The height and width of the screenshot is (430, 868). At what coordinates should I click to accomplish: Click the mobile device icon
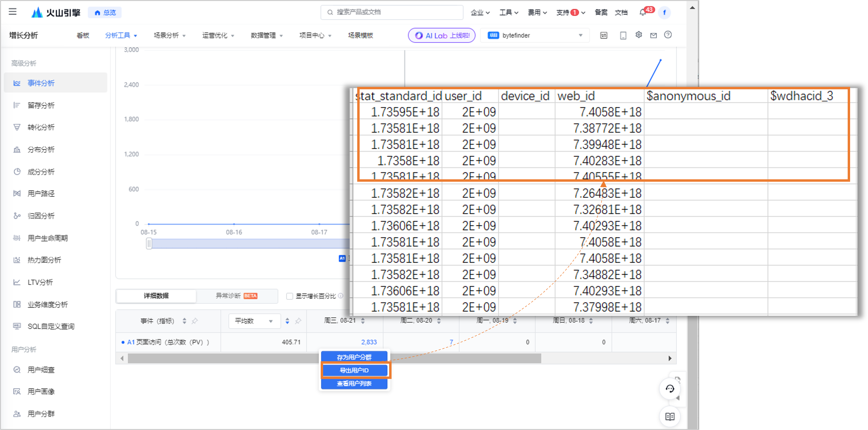[x=623, y=35]
